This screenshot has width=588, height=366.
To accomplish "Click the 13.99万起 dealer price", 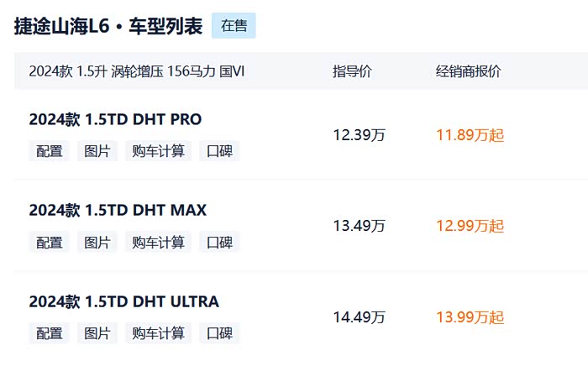I will [470, 317].
